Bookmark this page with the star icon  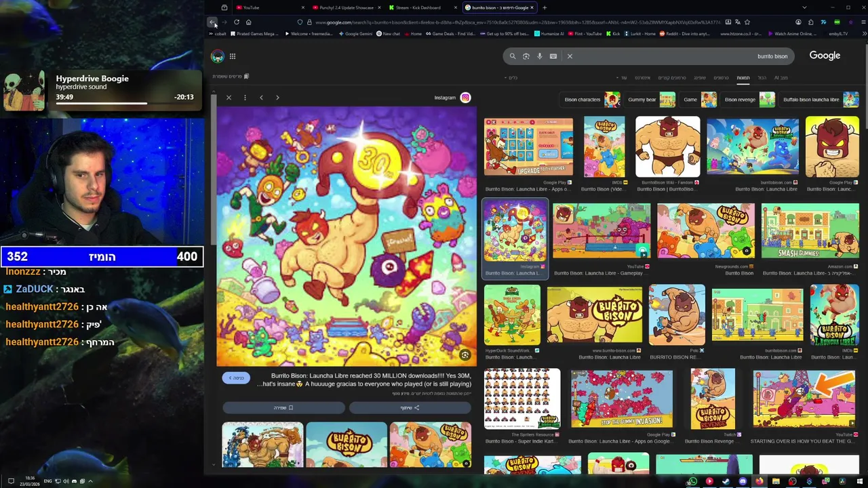[x=747, y=22]
